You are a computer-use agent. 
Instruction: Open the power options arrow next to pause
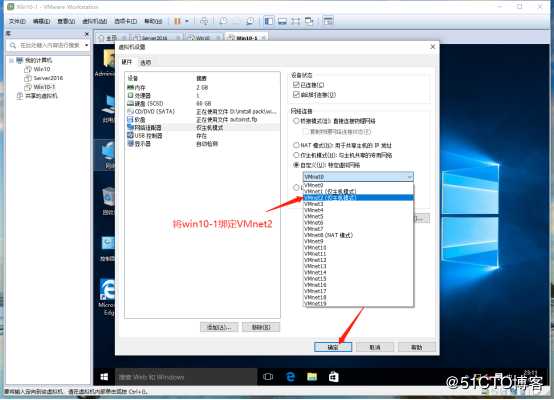tap(187, 21)
